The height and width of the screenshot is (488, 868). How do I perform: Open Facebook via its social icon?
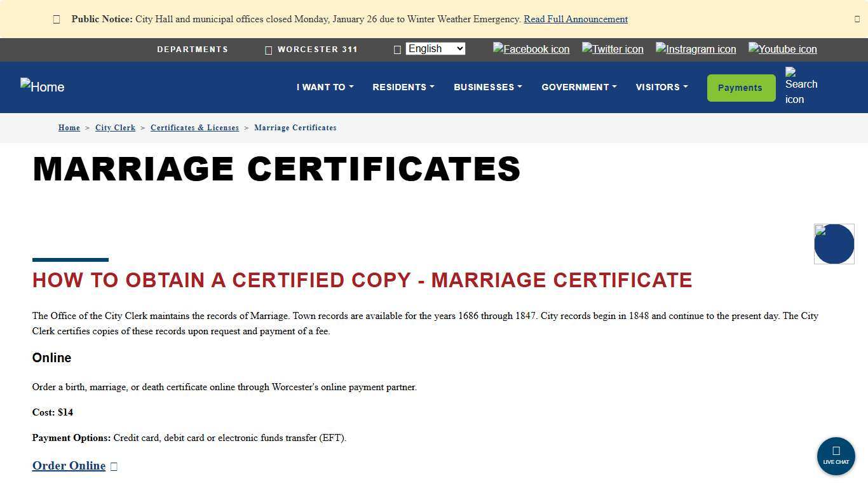tap(531, 49)
